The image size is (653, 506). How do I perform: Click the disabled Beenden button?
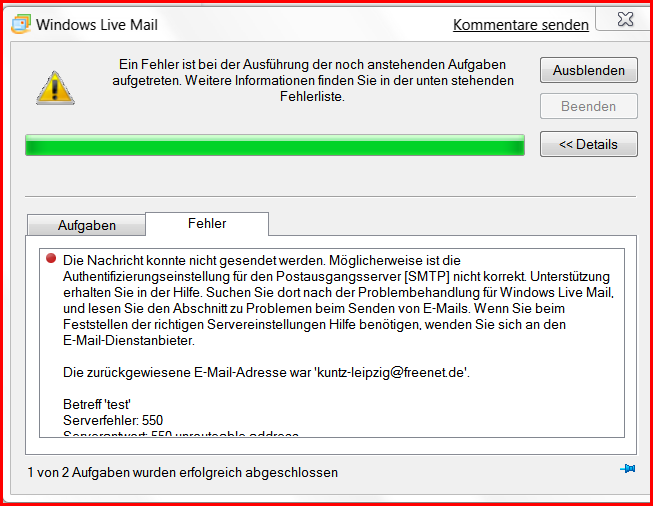[x=589, y=106]
